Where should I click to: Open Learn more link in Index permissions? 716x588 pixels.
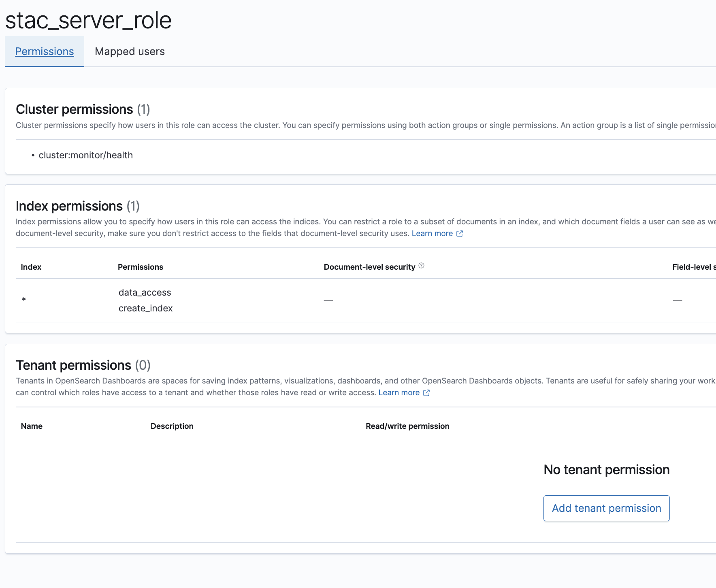coord(432,233)
